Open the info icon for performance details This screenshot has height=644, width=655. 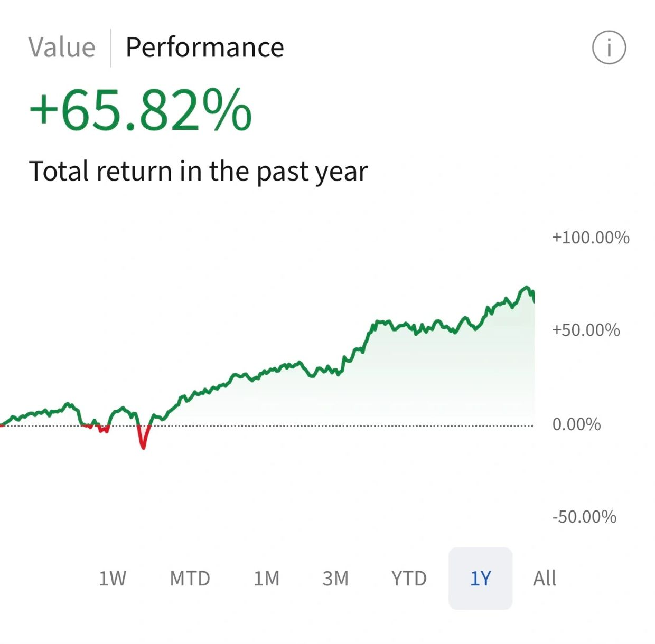click(x=609, y=48)
